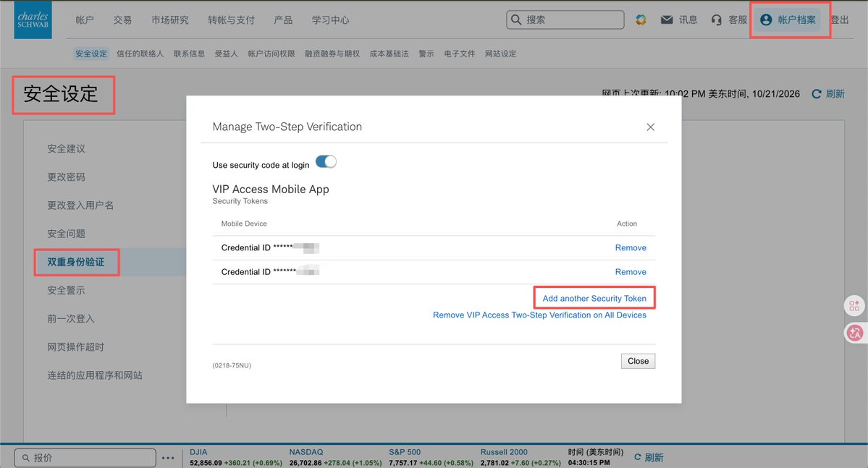The width and height of the screenshot is (868, 468).
Task: Click the refresh icon in the ticker bar
Action: 638,457
